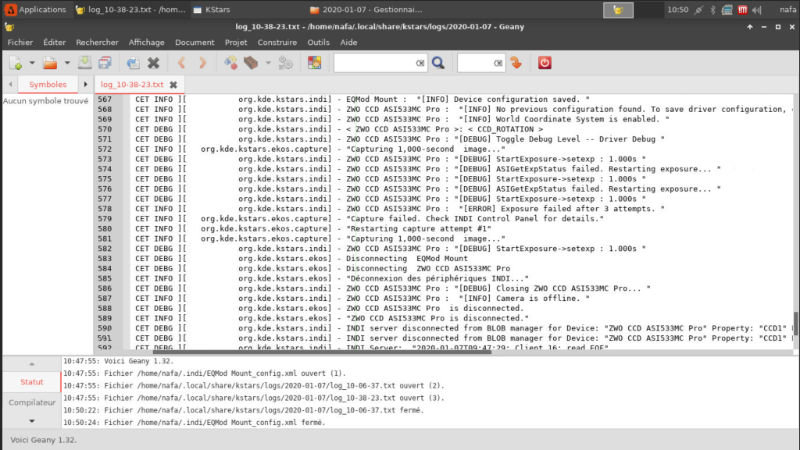Close the log_10-38-23.txt tab
This screenshot has height=450, width=800.
[173, 85]
